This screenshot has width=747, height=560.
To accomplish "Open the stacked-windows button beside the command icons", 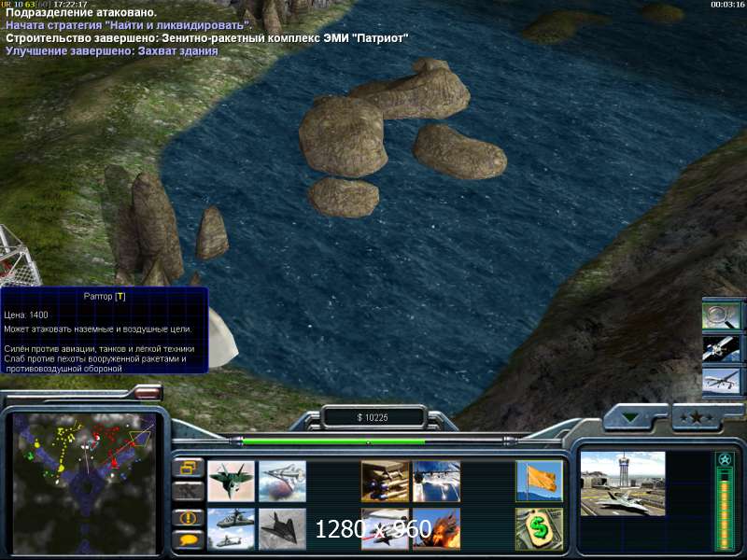I will [189, 469].
